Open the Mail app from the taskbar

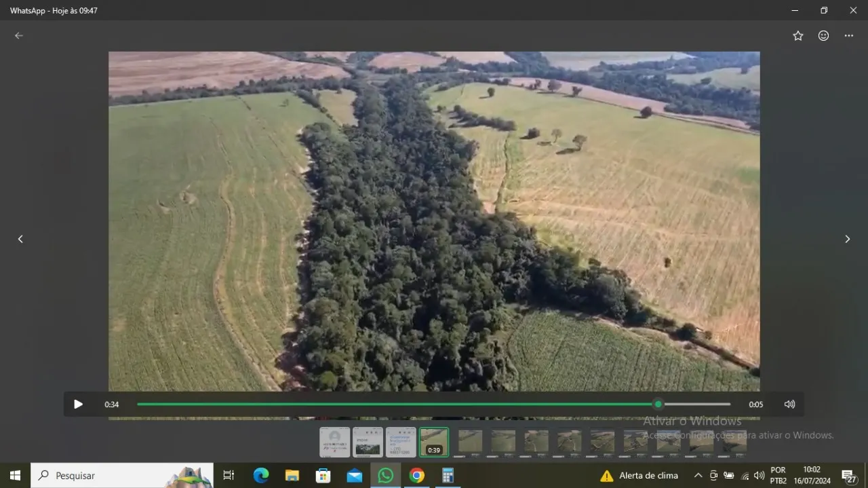point(355,476)
